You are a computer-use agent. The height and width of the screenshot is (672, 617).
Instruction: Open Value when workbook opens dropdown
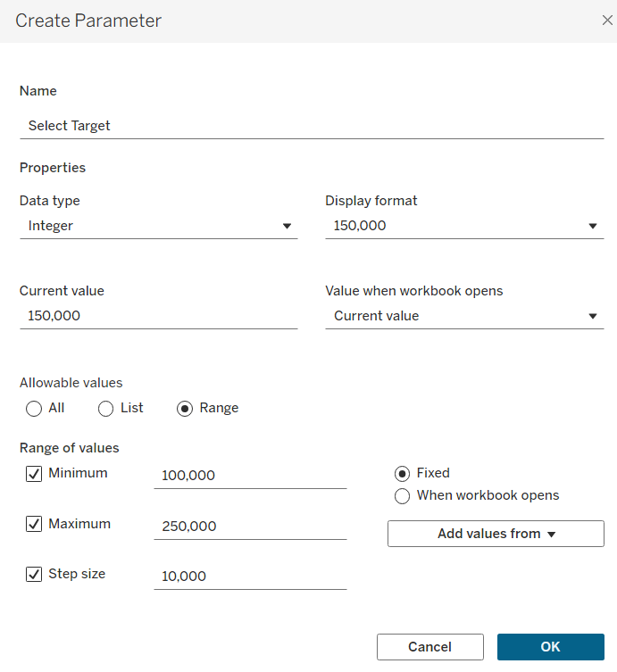(x=463, y=316)
